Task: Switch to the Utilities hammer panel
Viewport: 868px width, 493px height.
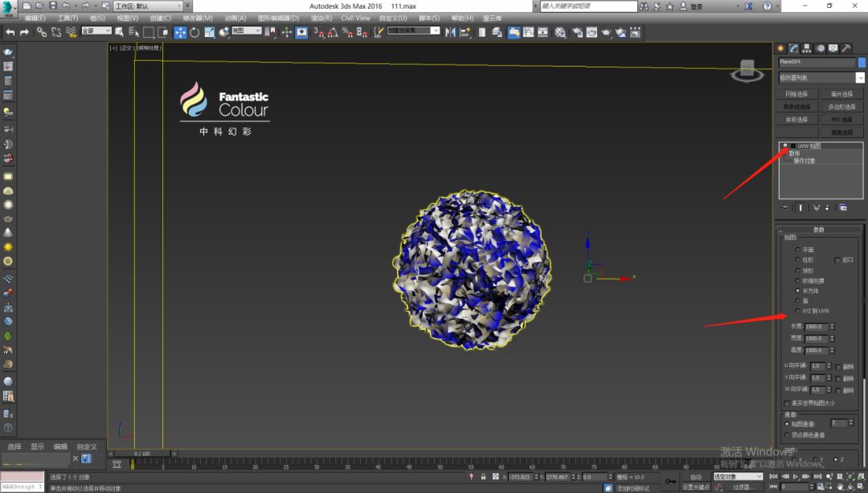Action: pos(846,48)
